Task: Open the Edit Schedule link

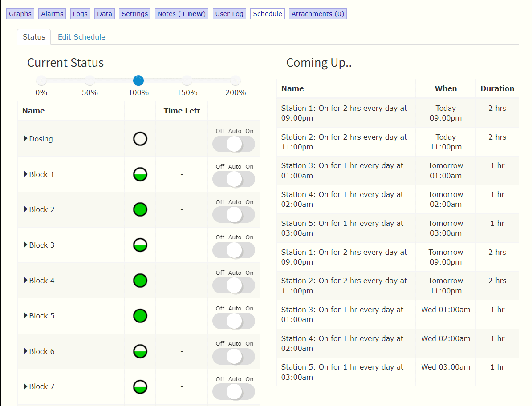Action: point(81,37)
